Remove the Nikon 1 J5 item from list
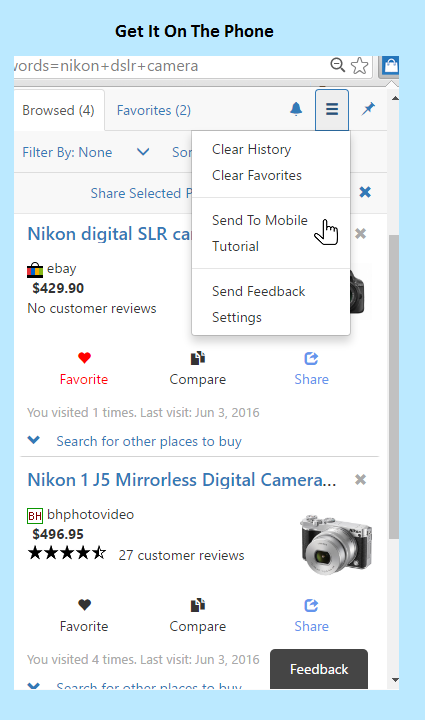 click(x=361, y=480)
